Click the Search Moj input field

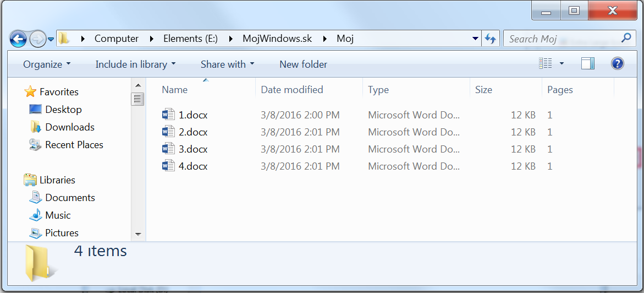point(563,39)
